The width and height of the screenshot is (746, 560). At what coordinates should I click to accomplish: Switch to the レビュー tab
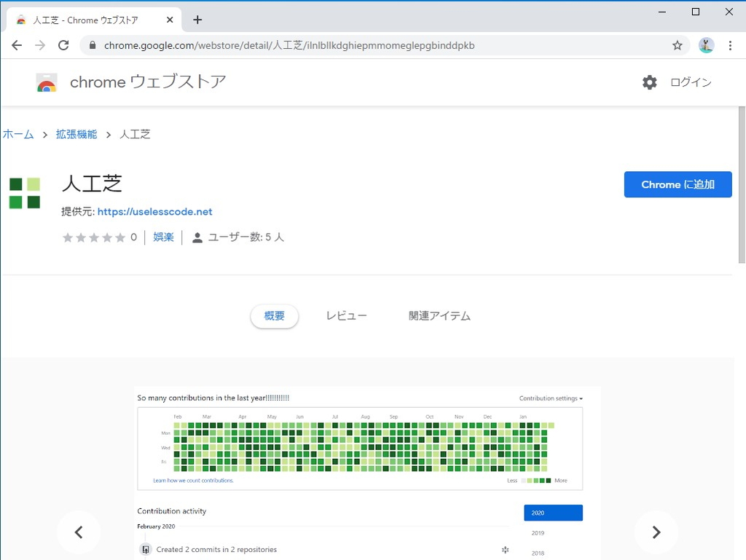347,315
